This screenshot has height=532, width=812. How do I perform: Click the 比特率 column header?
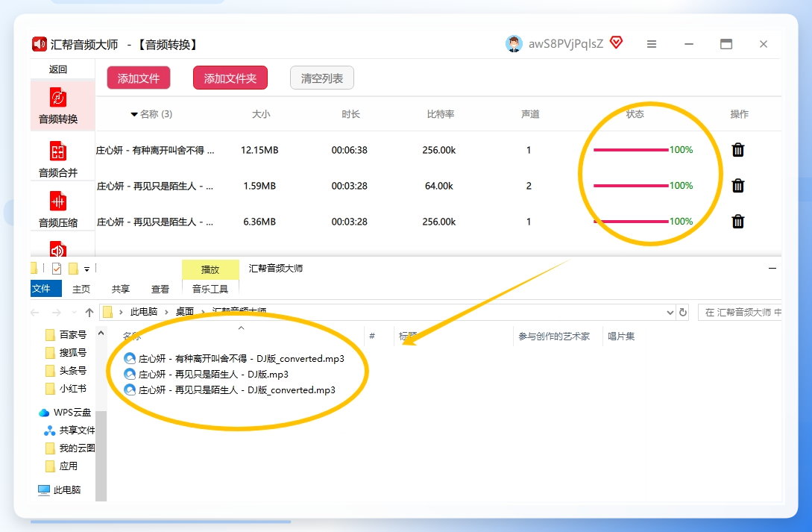click(441, 114)
